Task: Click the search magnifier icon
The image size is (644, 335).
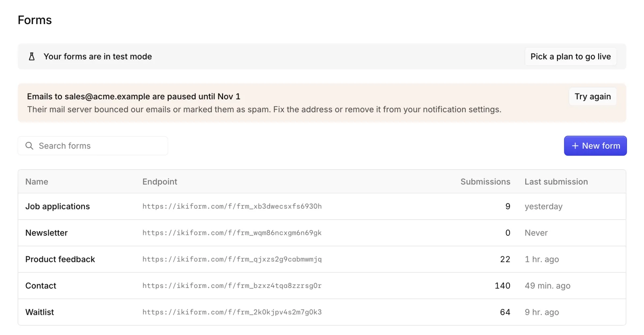Action: pos(29,146)
